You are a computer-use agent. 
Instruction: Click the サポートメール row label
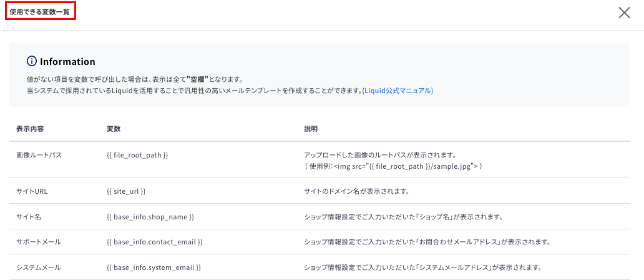39,242
